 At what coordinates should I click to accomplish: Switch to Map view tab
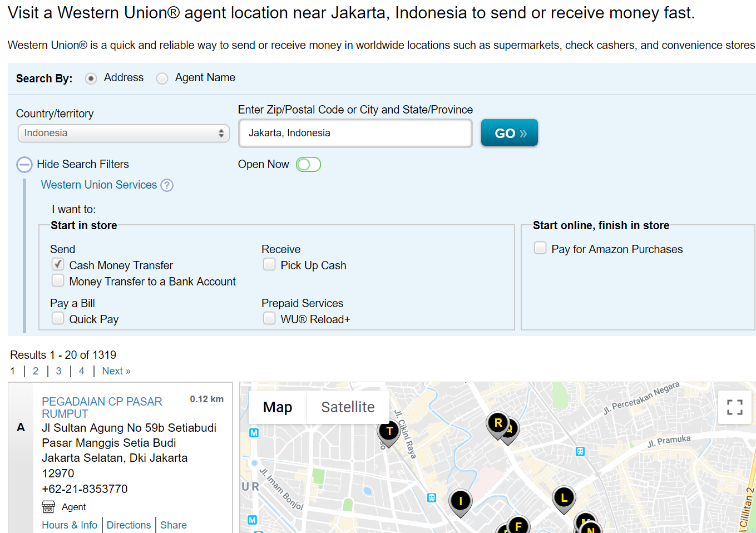coord(278,407)
